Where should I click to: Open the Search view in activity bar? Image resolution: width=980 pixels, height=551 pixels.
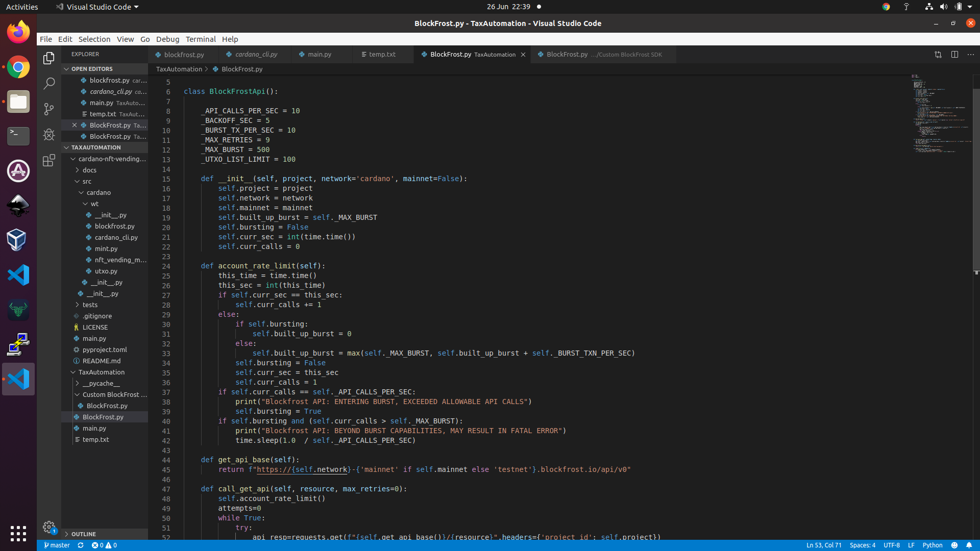(x=49, y=84)
